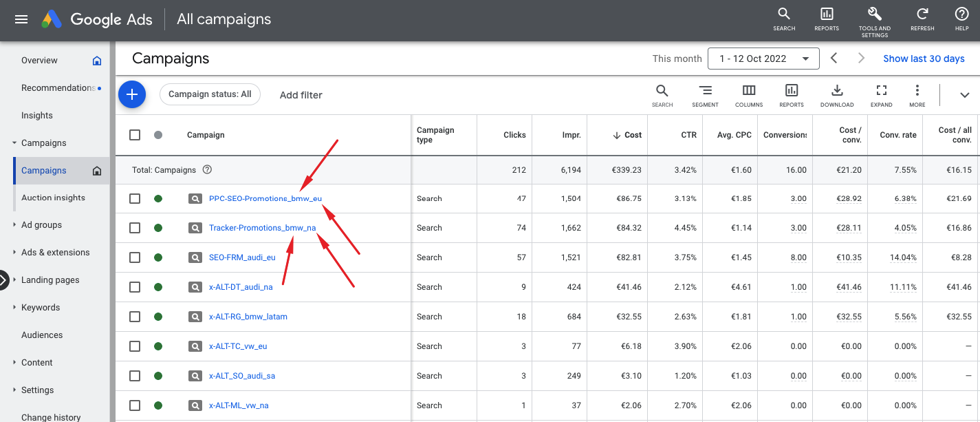Check the x-ALT-DT_audi_na campaign

coord(135,287)
